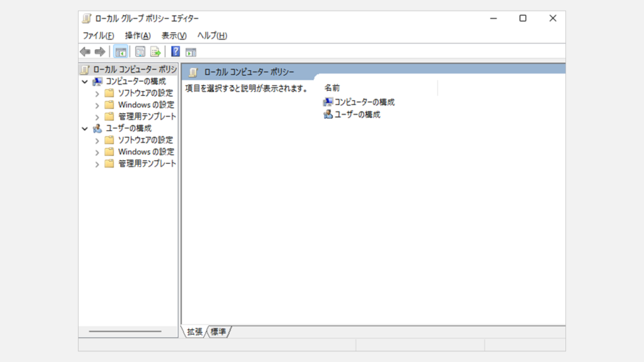Select ユーザーの構成 icon in the right pane
Image resolution: width=644 pixels, height=362 pixels.
tap(328, 114)
